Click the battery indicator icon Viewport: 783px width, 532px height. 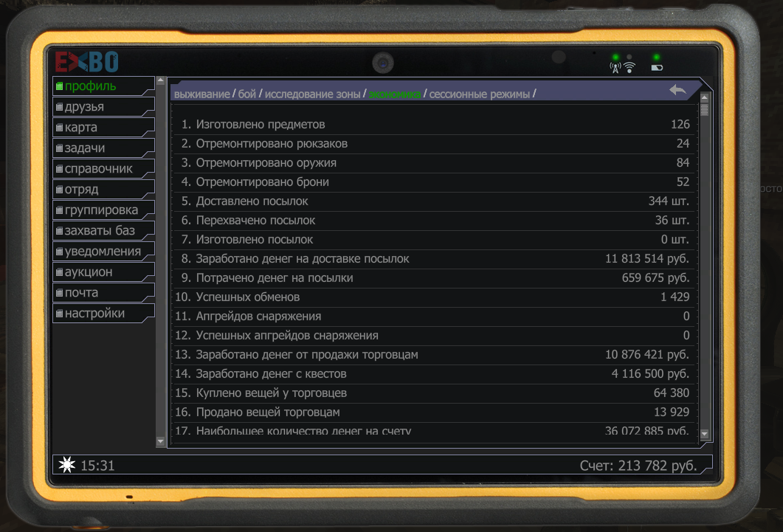pos(657,68)
